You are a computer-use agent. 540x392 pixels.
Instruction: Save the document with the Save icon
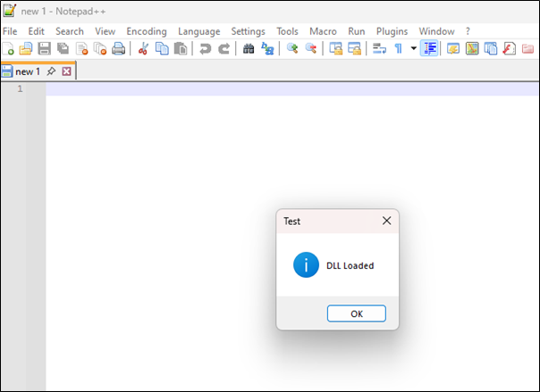pos(44,49)
